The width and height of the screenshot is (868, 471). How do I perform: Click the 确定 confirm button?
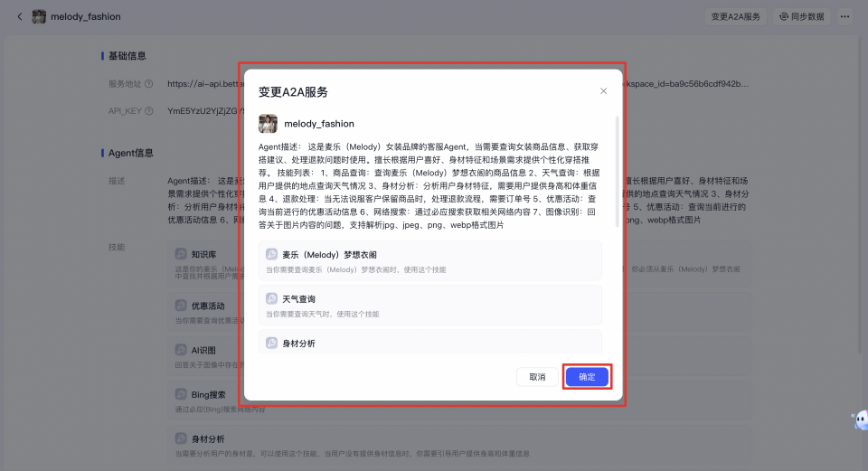tap(587, 377)
